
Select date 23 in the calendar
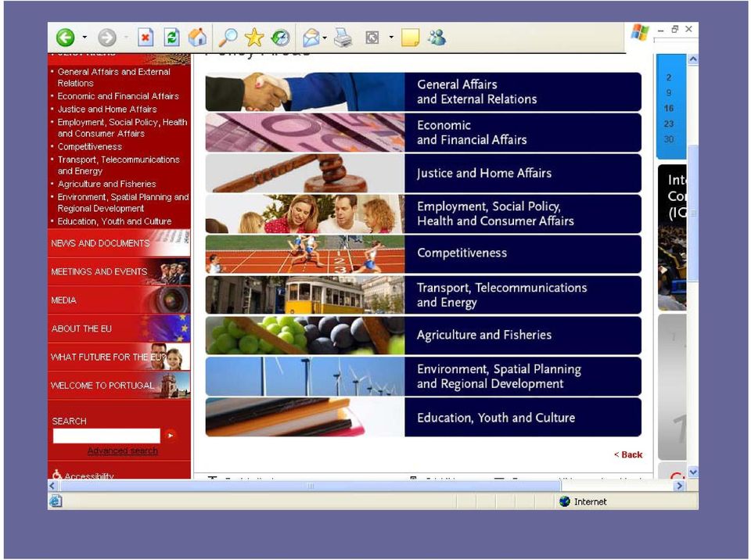[669, 124]
